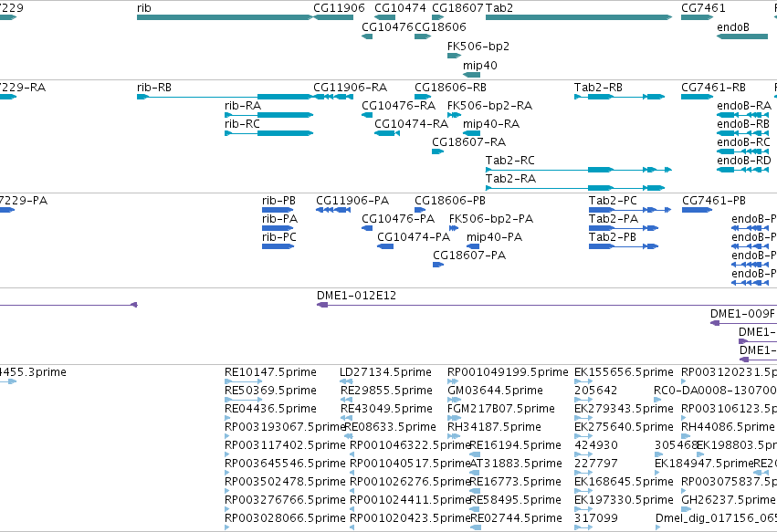Click the rib-PC protein label
Image resolution: width=777 pixels, height=532 pixels.
coord(279,237)
